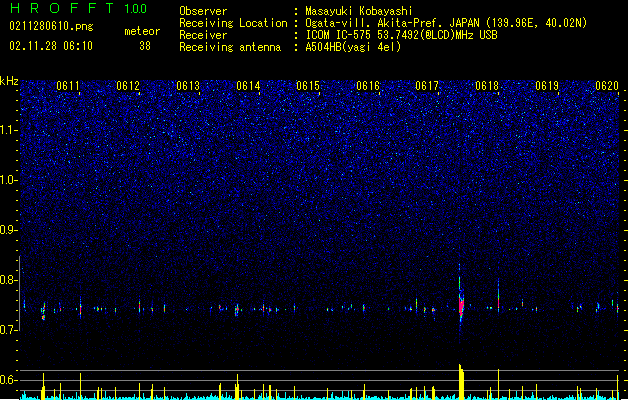Viewport: 629px width, 400px height.
Task: Click the 'Receiver' field label
Action: tap(203, 35)
